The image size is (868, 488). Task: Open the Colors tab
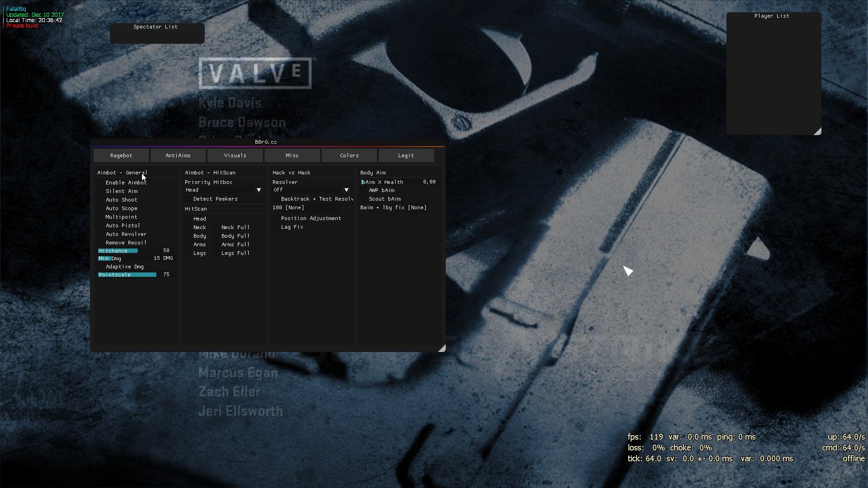pos(349,155)
